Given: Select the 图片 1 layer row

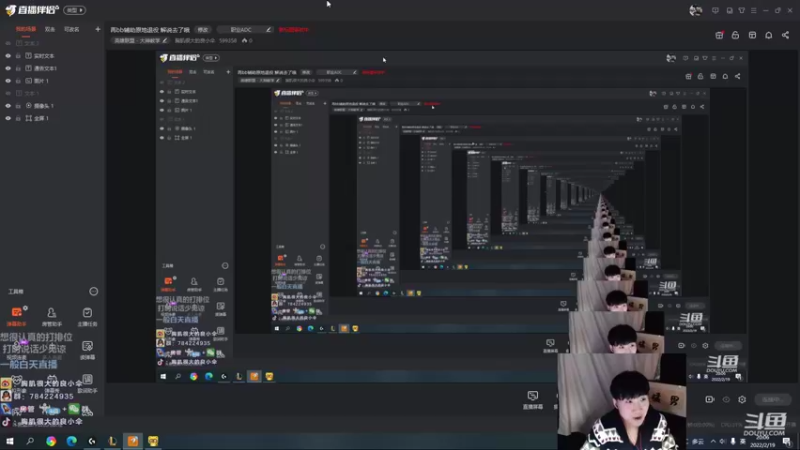Looking at the screenshot, I should pos(52,81).
